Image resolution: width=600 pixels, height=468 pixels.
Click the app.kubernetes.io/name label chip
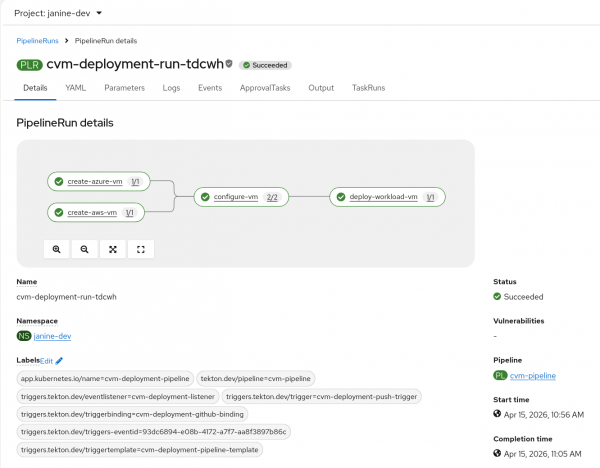click(x=105, y=378)
